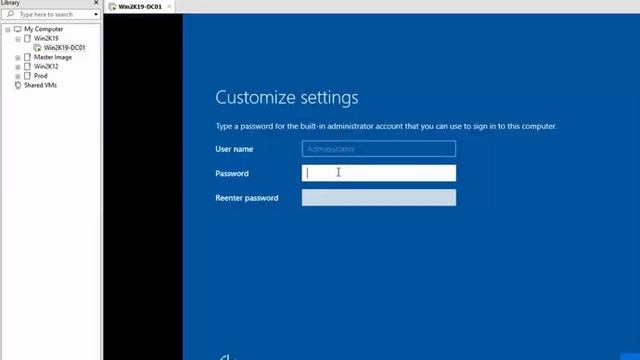Select Shared VMs in the library

click(40, 85)
